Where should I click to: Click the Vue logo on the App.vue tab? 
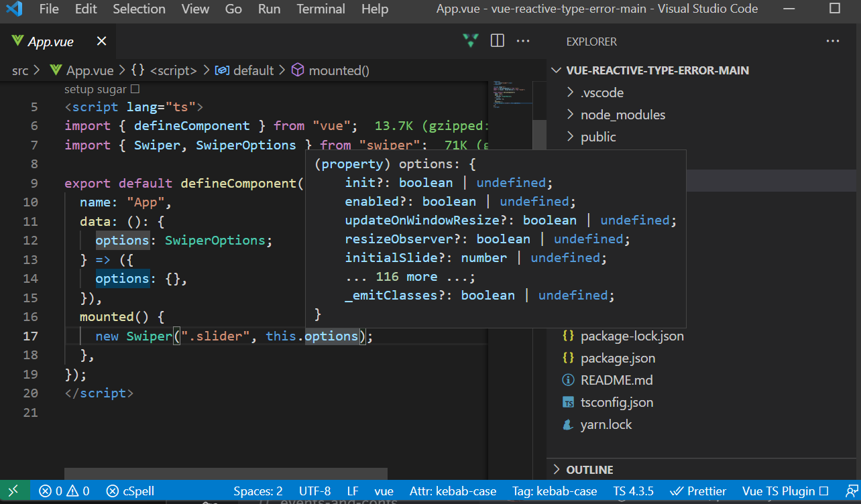pos(17,41)
